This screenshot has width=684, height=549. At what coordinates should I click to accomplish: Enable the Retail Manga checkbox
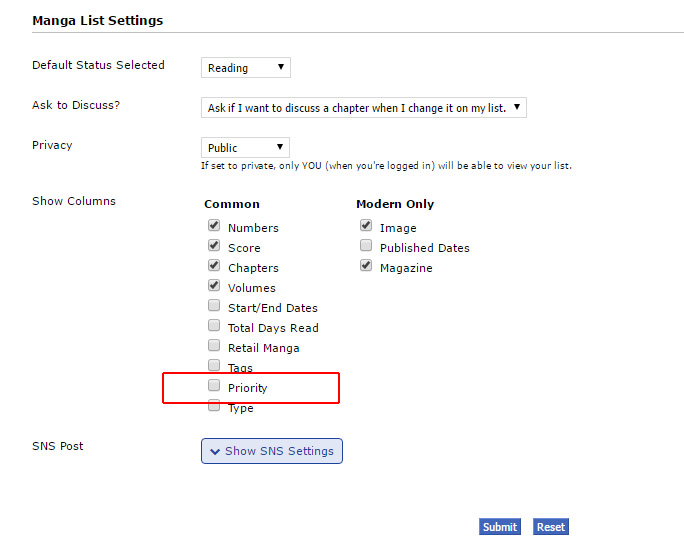tap(214, 346)
